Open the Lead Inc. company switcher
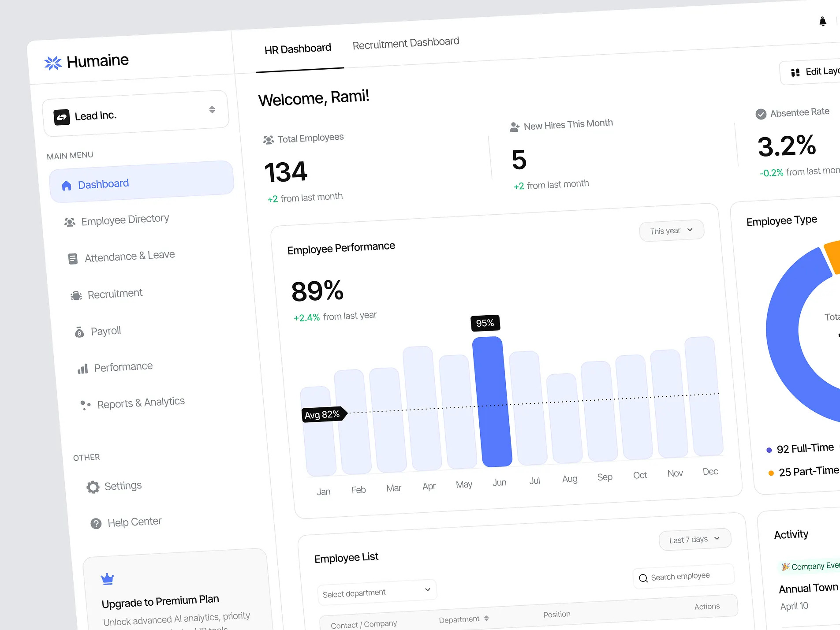The width and height of the screenshot is (840, 630). (x=136, y=114)
